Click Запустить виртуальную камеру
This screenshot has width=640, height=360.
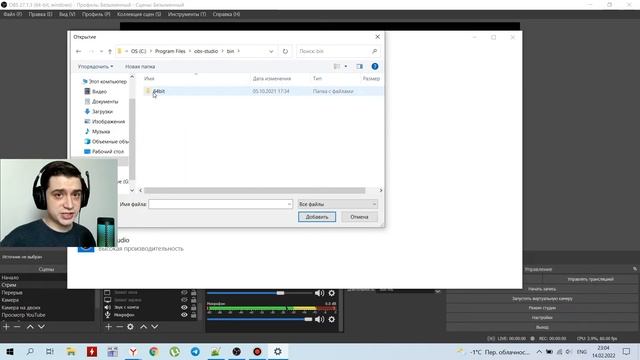pos(542,299)
